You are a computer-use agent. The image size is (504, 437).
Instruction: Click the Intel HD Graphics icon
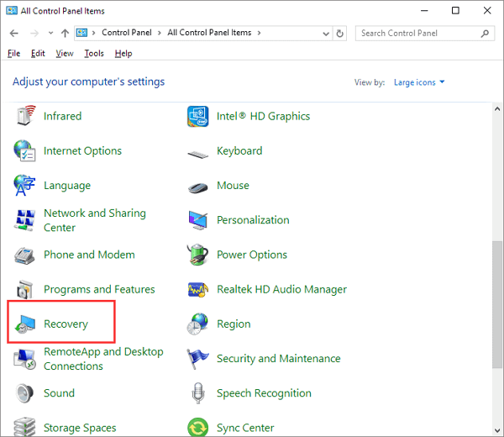198,117
